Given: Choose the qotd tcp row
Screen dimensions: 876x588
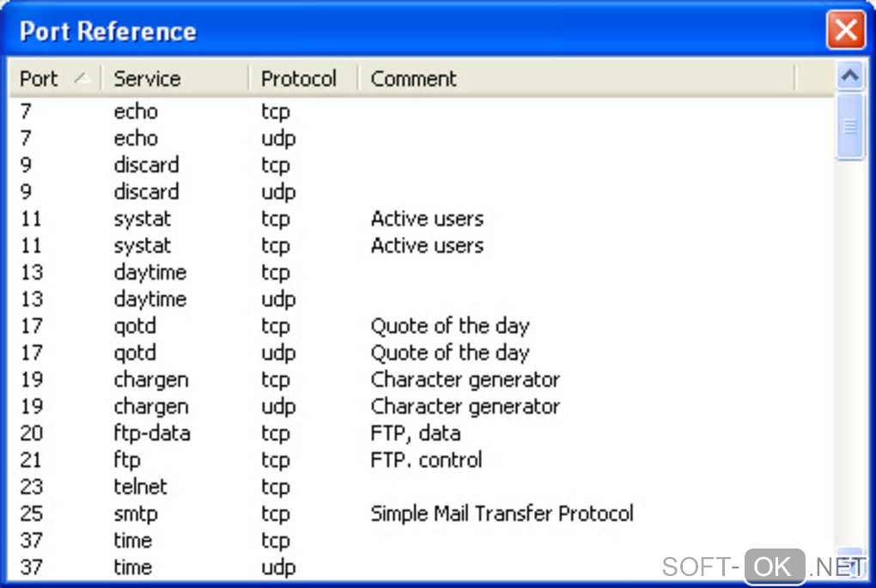Looking at the screenshot, I should (135, 326).
